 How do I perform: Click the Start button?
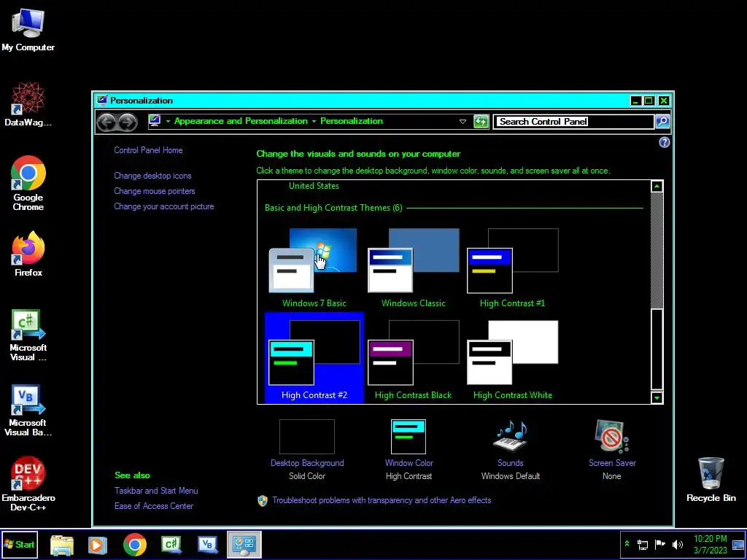pyautogui.click(x=20, y=544)
